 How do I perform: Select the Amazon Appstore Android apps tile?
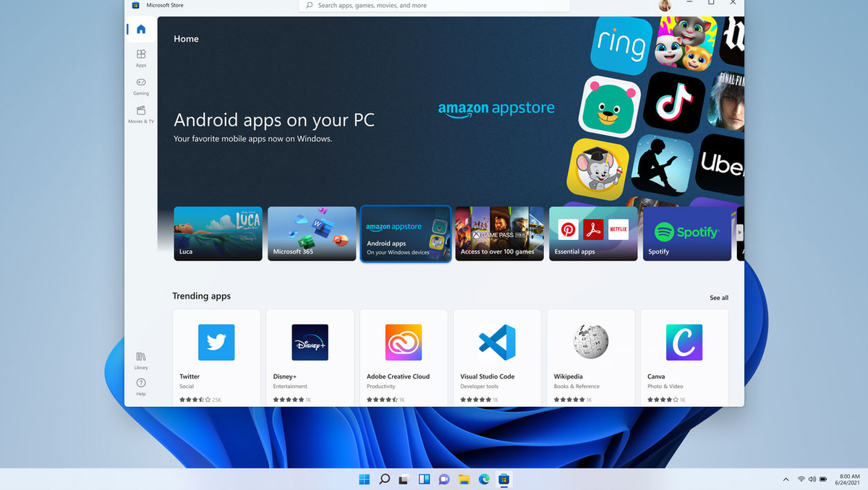(406, 233)
